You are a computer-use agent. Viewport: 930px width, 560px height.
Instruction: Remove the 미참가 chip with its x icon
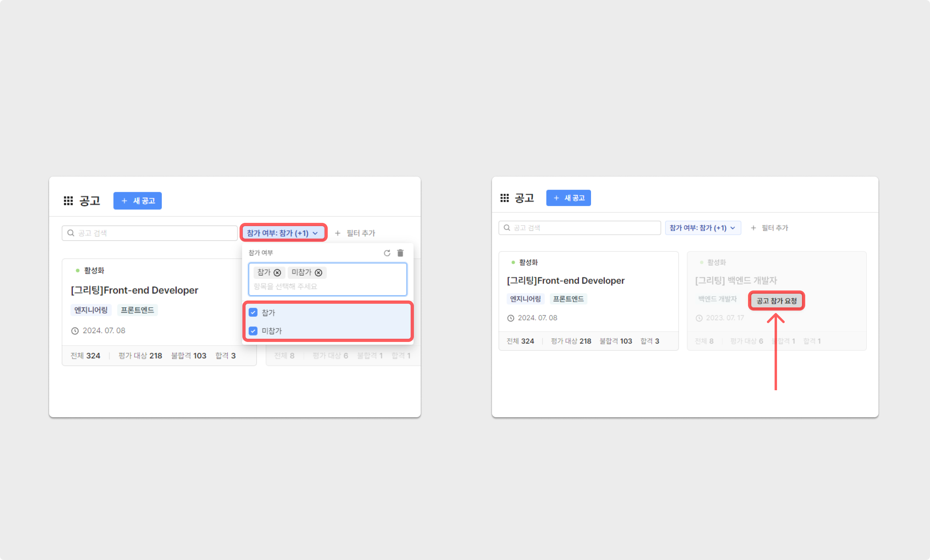pyautogui.click(x=318, y=273)
